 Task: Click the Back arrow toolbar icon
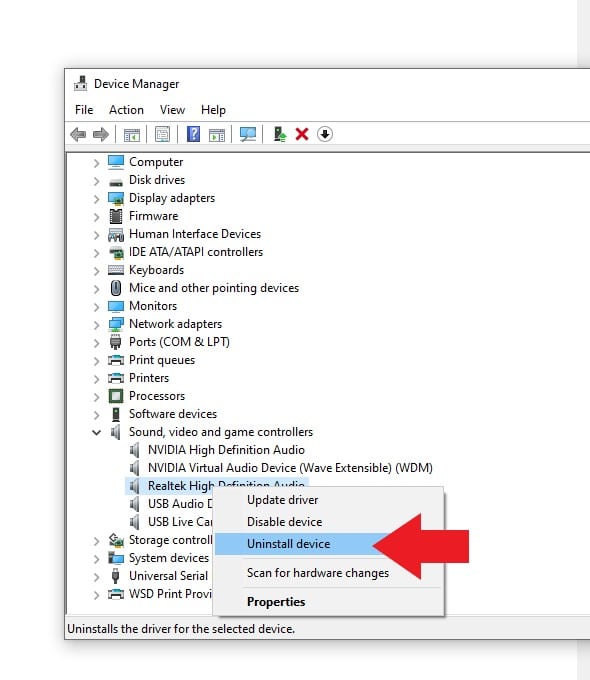coord(78,134)
